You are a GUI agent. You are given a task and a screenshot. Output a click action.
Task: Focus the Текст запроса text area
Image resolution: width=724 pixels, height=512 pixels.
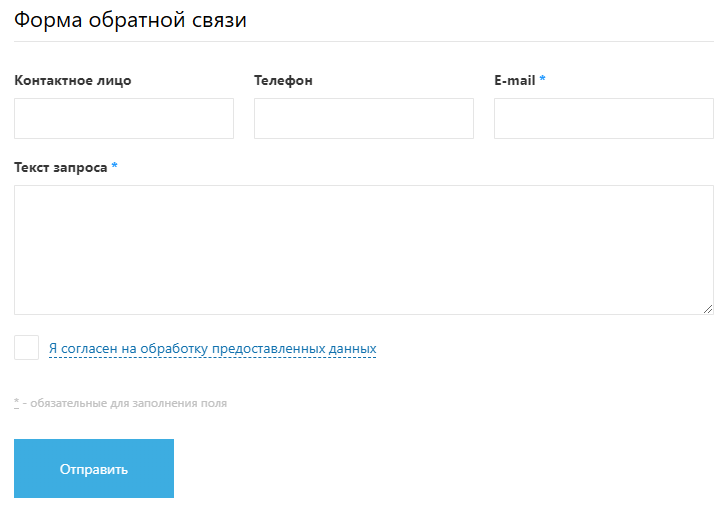364,250
